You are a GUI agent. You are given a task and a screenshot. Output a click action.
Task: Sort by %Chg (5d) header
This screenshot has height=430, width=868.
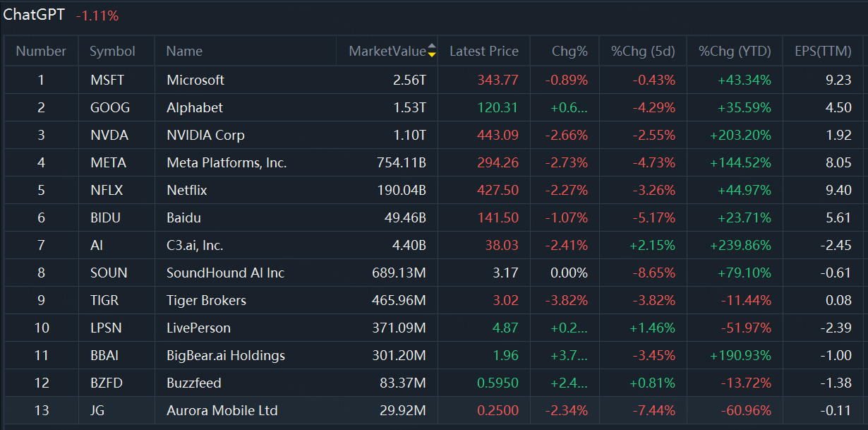(x=643, y=51)
